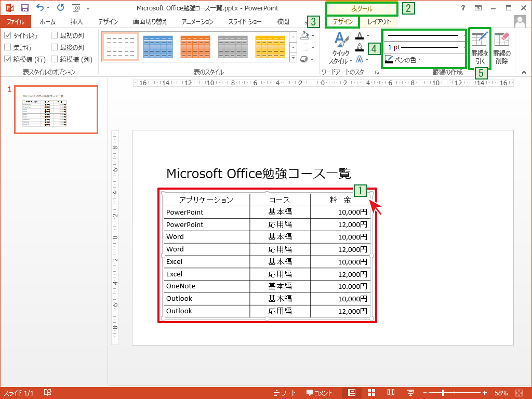Click the ノート button in status bar

pos(284,393)
